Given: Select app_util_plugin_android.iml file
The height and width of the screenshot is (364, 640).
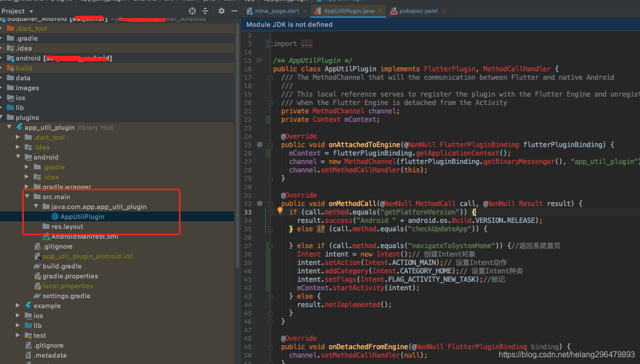Looking at the screenshot, I should tap(88, 256).
